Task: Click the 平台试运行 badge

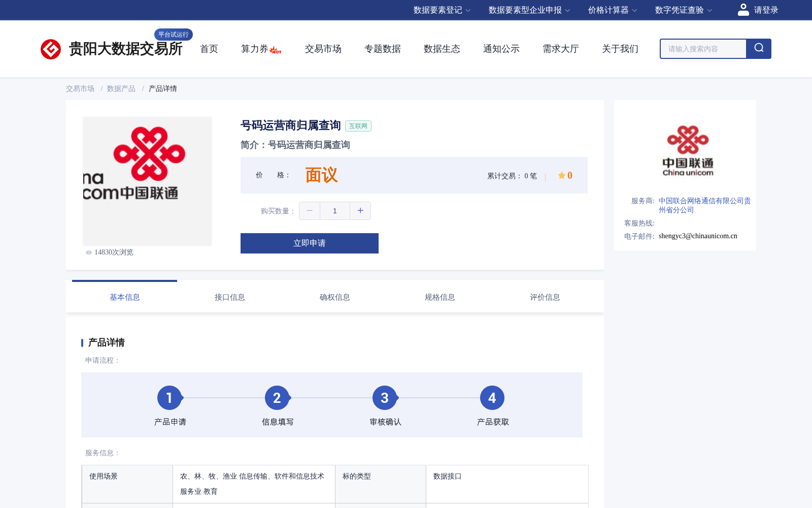Action: click(174, 35)
